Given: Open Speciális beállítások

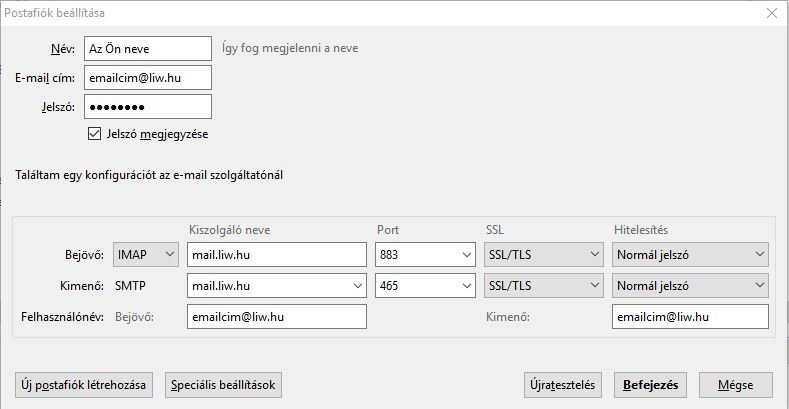Looking at the screenshot, I should coord(225,385).
